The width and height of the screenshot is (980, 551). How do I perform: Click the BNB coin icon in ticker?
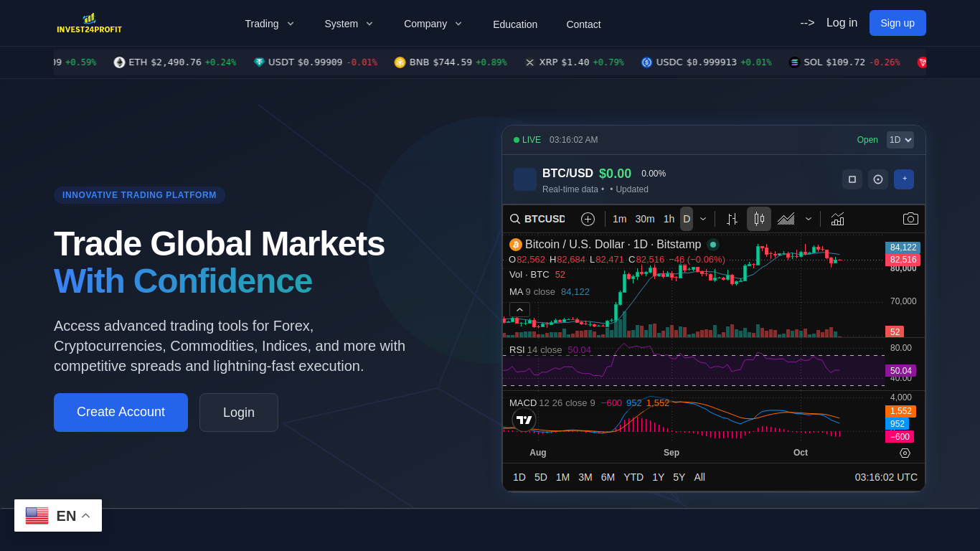pos(400,62)
